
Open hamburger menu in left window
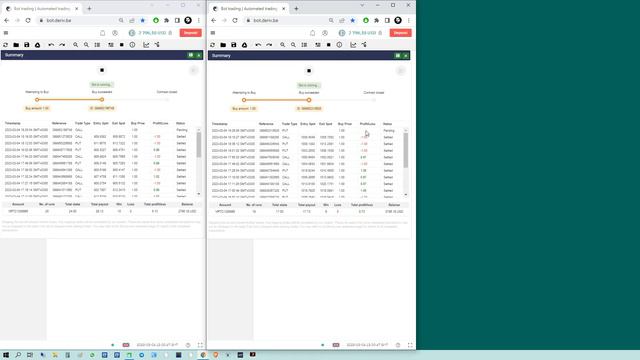click(x=6, y=33)
